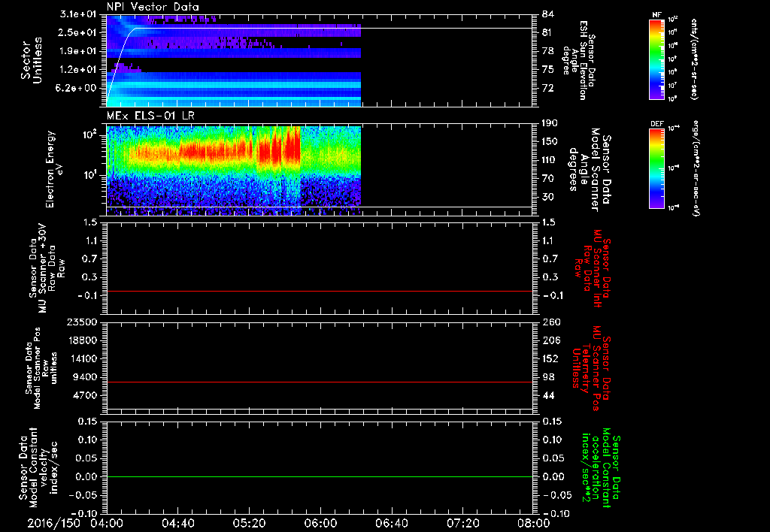Click the red "MU Scanner Init Raw Data" label
Screen dimensions: 770x532
[x=592, y=268]
